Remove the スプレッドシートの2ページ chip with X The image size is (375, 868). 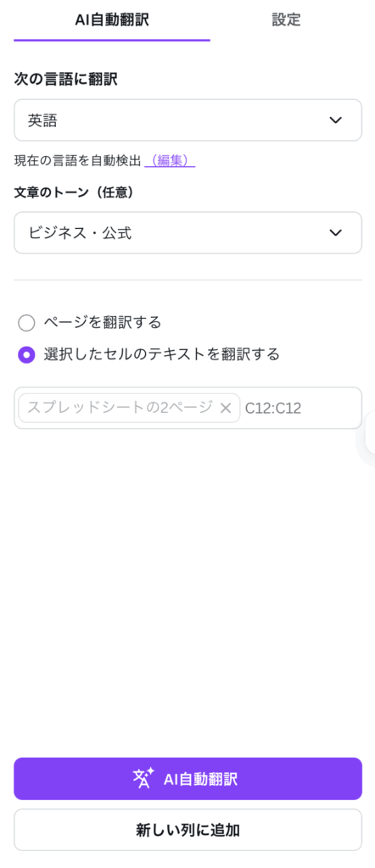[x=226, y=409]
